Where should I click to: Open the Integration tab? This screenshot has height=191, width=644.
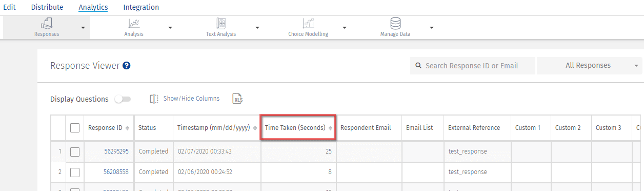[x=141, y=7]
